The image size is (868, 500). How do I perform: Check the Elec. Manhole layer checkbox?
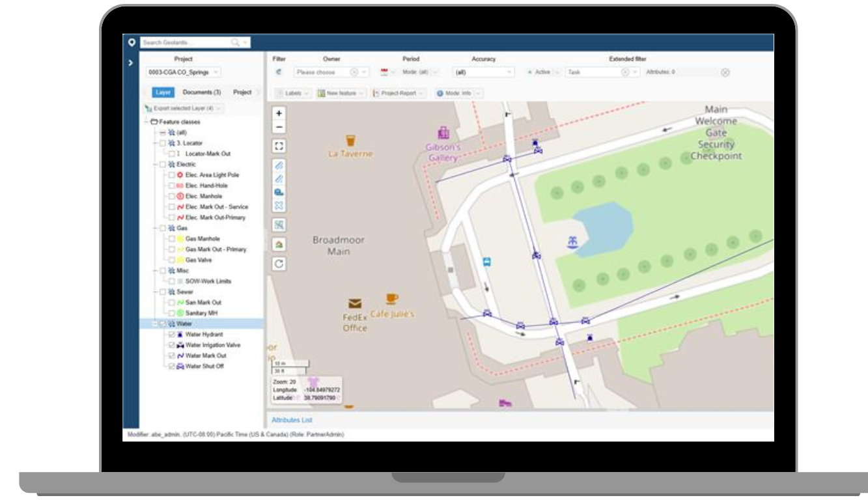tap(171, 197)
